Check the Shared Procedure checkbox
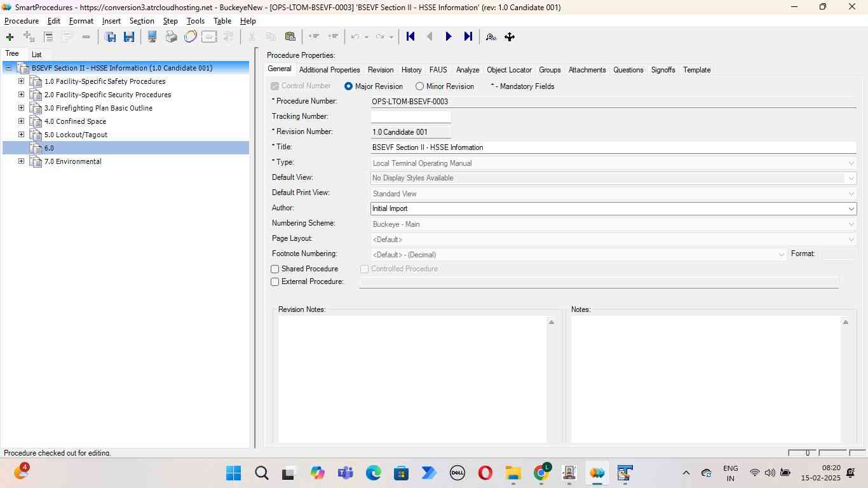The image size is (868, 488). click(x=275, y=269)
